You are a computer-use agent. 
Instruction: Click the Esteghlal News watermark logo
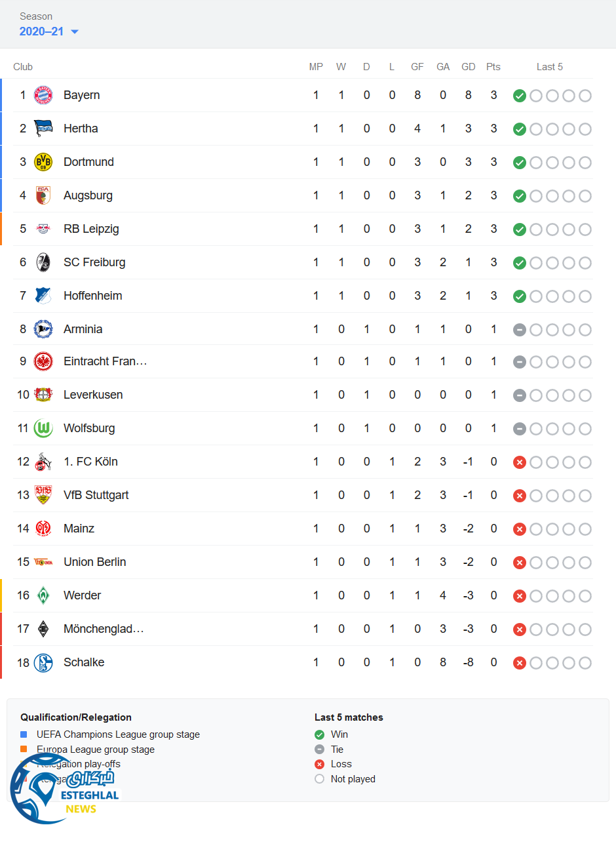(64, 790)
